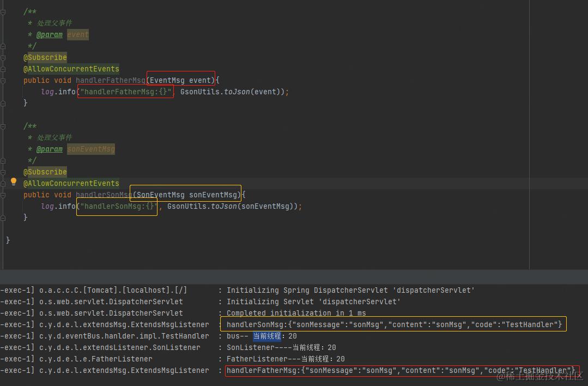Screen dimensions: 588x386
Task: Click "FatherListener---当前线程: 20" console message
Action: coord(286,359)
